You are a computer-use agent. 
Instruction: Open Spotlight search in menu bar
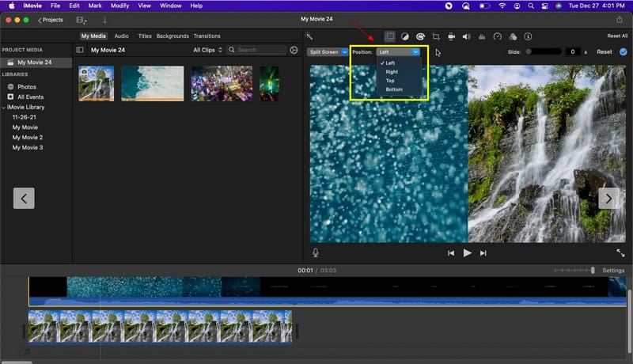click(531, 6)
